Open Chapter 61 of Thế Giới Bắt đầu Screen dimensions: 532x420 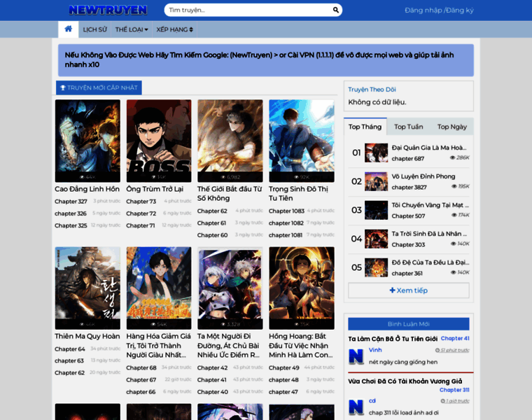point(211,223)
